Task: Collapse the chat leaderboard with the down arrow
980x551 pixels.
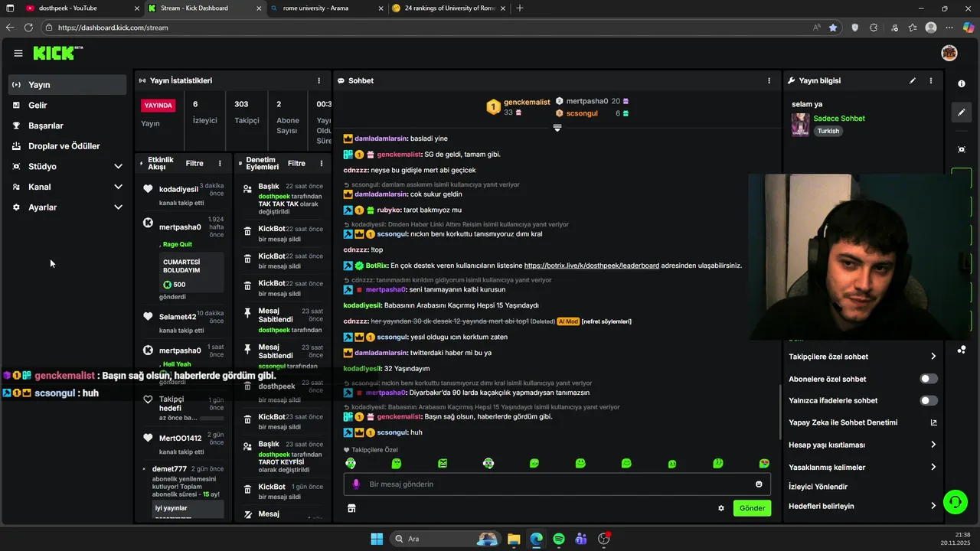Action: pyautogui.click(x=557, y=129)
